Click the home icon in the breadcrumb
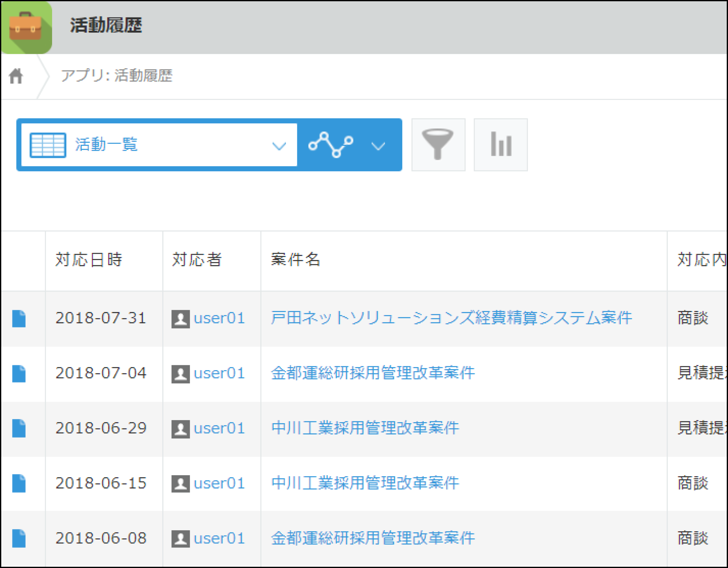 click(16, 76)
